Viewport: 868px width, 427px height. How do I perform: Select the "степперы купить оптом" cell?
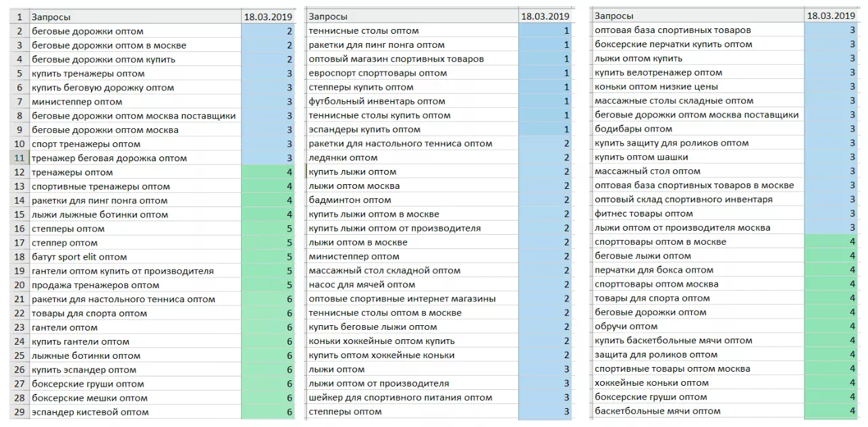(x=413, y=87)
